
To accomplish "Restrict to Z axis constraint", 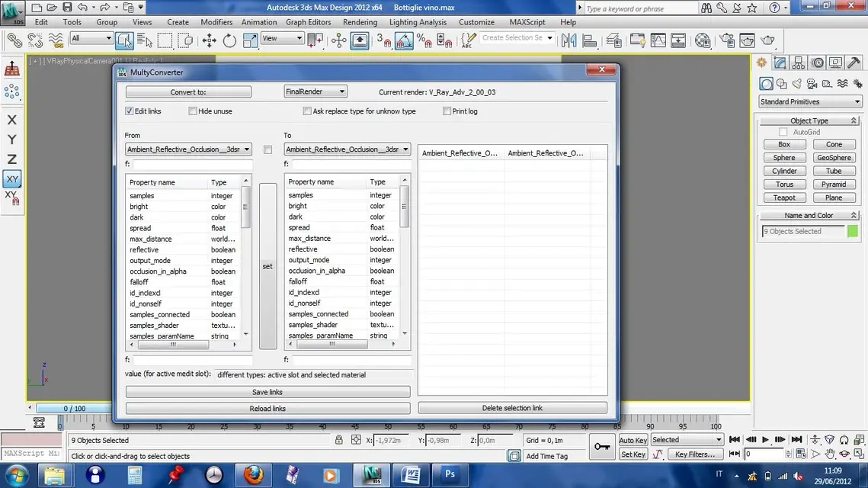I will [x=11, y=159].
